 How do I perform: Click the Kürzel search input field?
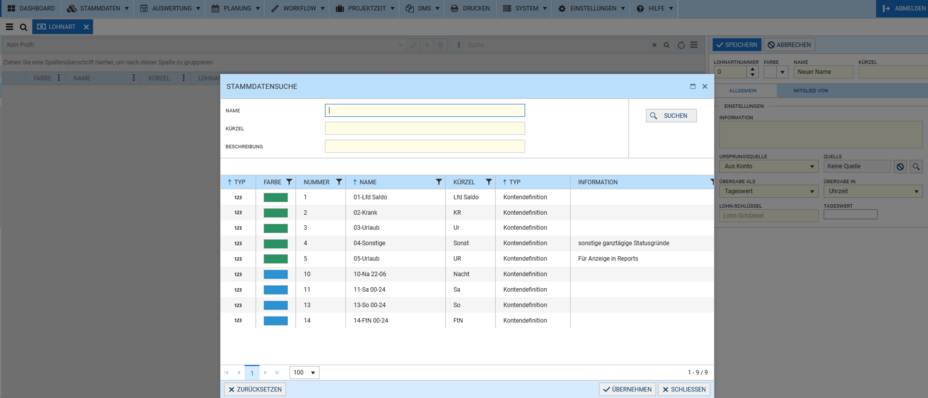coord(424,129)
